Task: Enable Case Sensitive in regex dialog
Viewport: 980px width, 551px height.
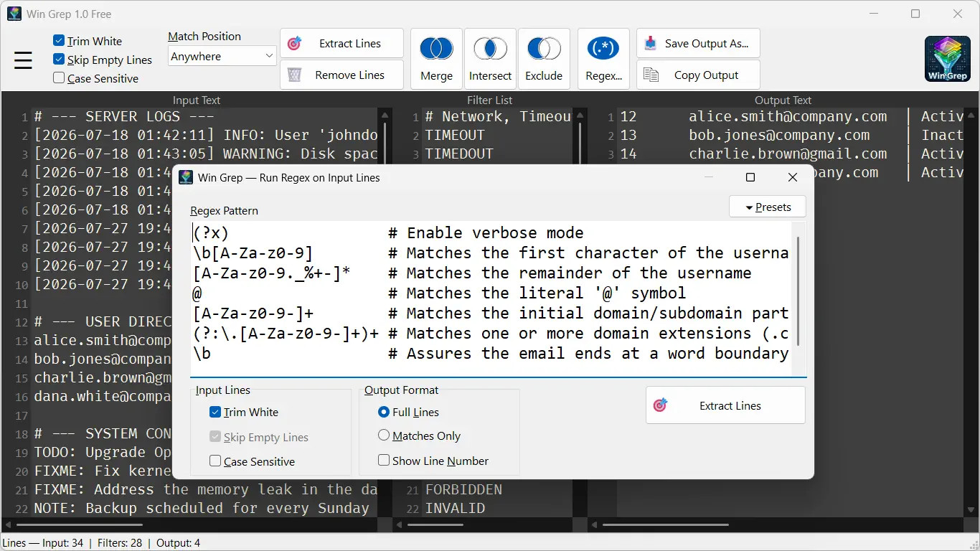Action: [x=252, y=461]
